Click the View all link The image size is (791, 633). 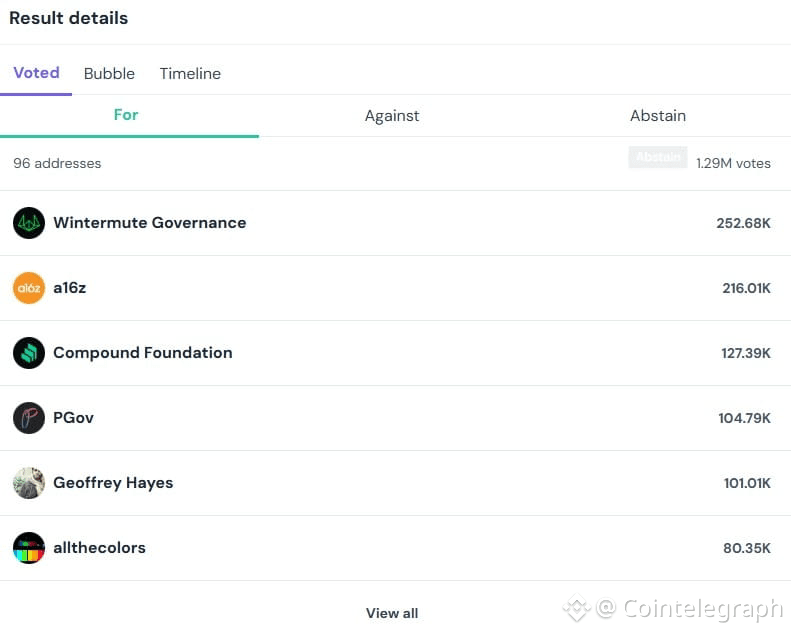(x=392, y=613)
